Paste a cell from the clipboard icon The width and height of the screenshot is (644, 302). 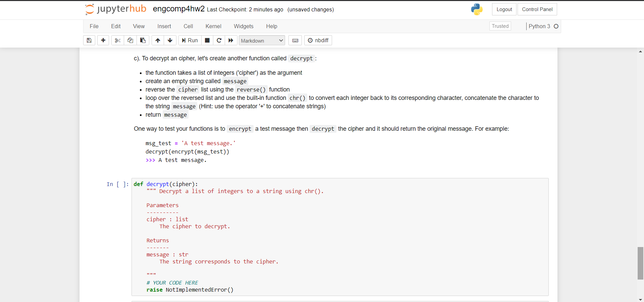tap(143, 40)
